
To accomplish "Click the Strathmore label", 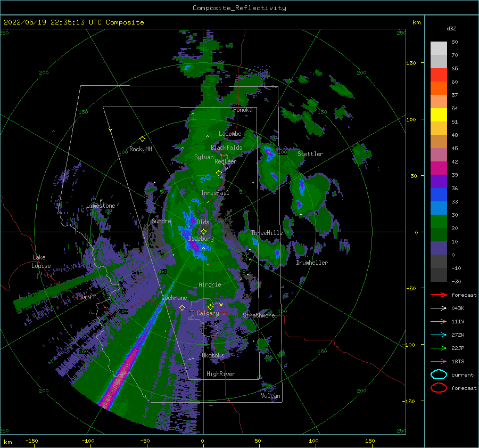I will click(x=259, y=315).
